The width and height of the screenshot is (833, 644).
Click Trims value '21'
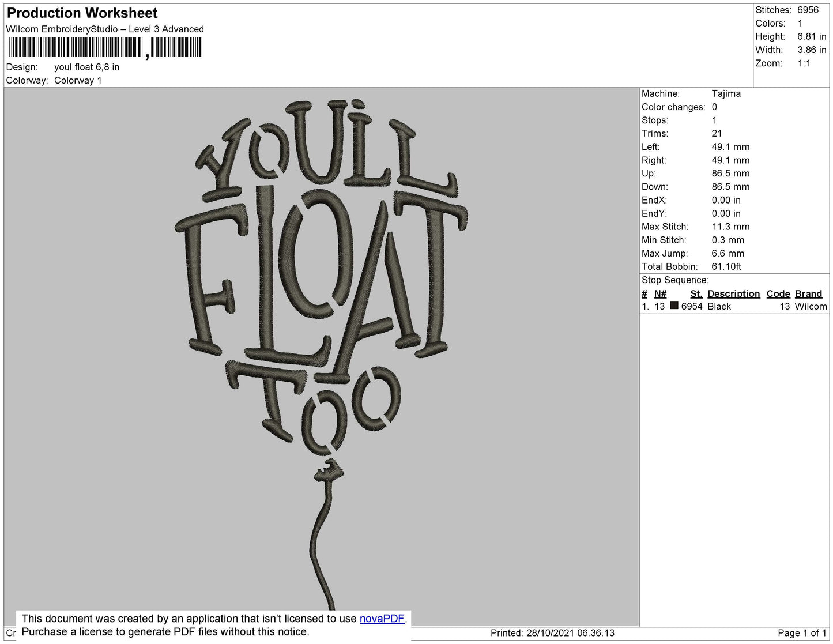[x=717, y=133]
